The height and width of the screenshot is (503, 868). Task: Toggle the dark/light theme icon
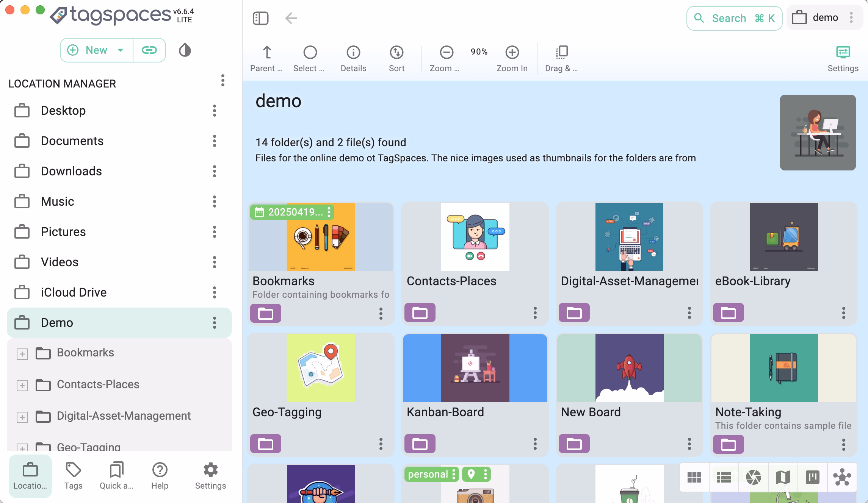185,50
